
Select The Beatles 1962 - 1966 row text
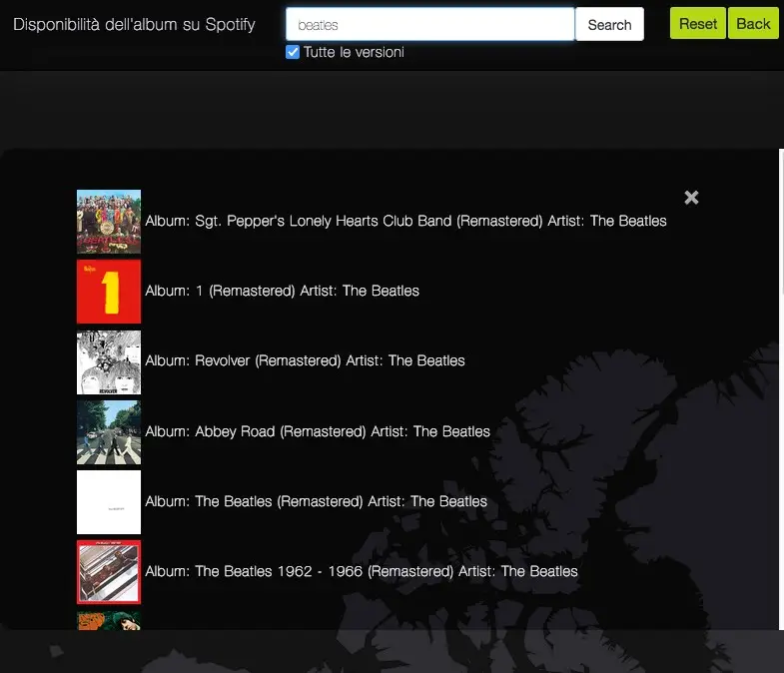point(362,571)
